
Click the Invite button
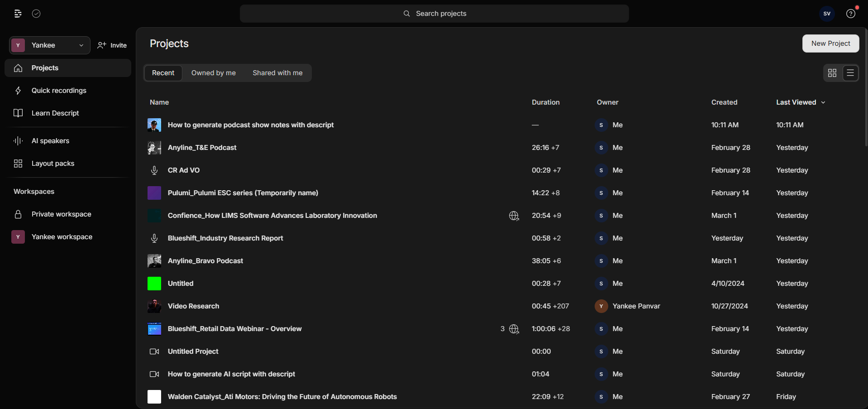[x=112, y=45]
